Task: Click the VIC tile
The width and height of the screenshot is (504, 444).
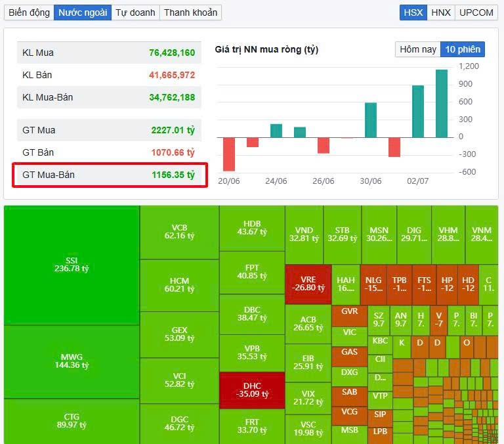Action: point(349,336)
